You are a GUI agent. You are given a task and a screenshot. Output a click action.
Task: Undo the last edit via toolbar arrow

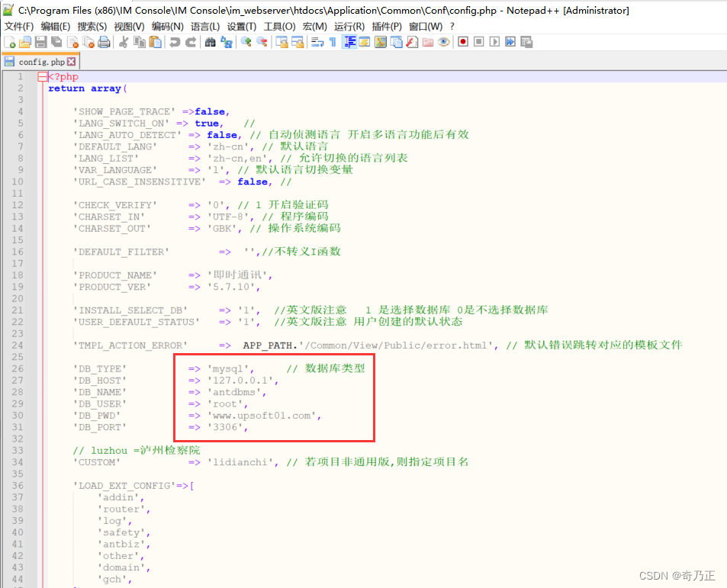175,42
